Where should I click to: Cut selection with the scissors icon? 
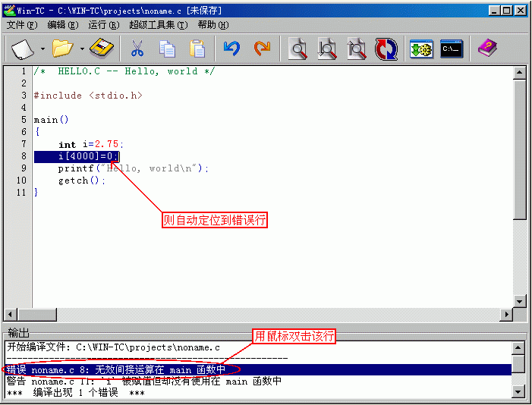point(137,49)
